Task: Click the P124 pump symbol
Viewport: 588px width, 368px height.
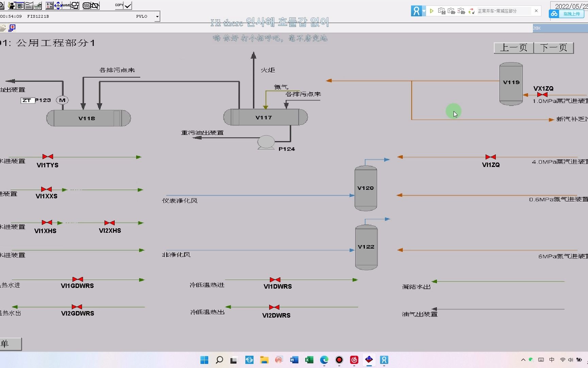Action: coord(266,142)
